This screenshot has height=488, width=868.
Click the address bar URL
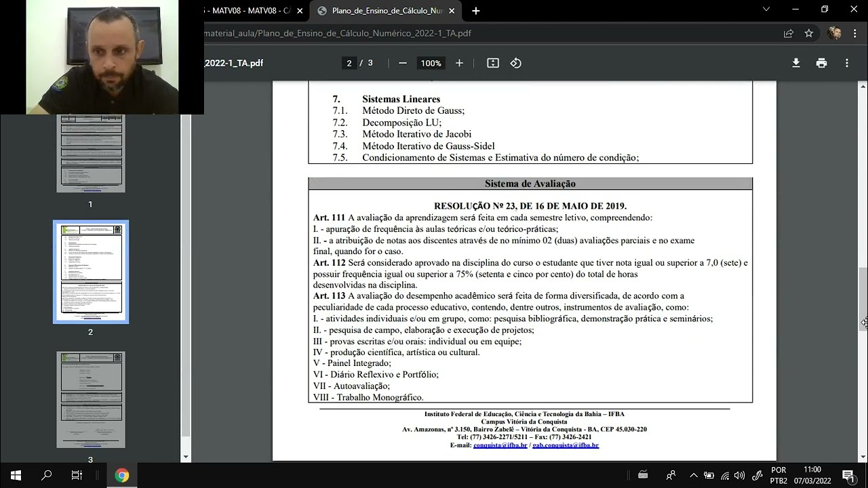pyautogui.click(x=338, y=33)
